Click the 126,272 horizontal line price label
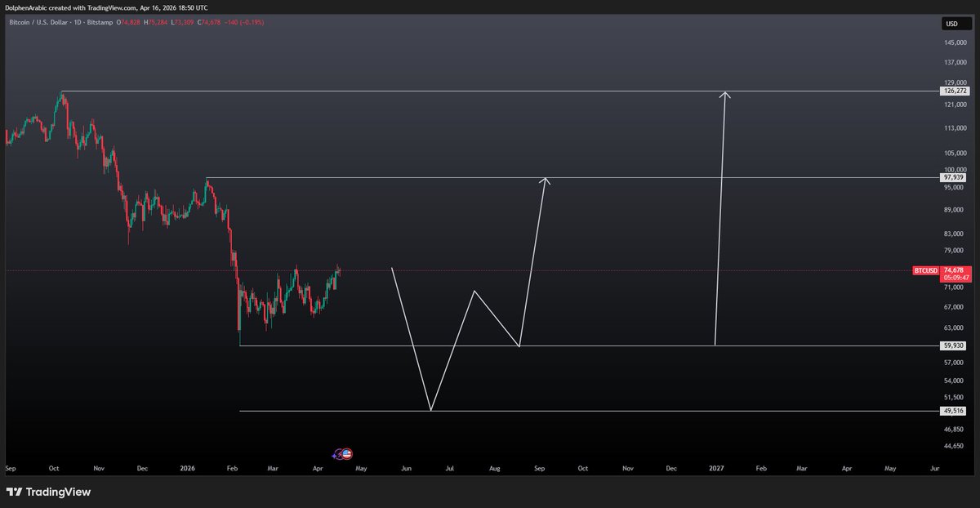Viewport: 980px width, 508px height. (x=954, y=91)
